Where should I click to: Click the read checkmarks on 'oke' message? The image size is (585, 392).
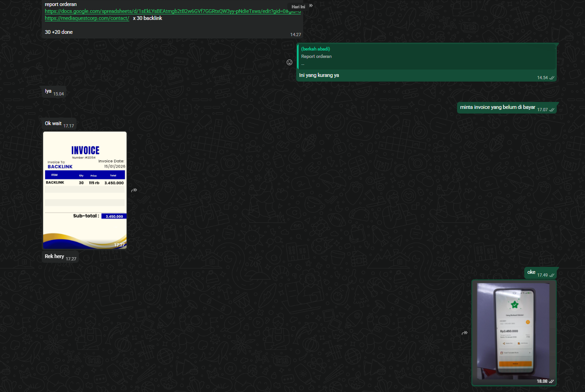click(552, 275)
